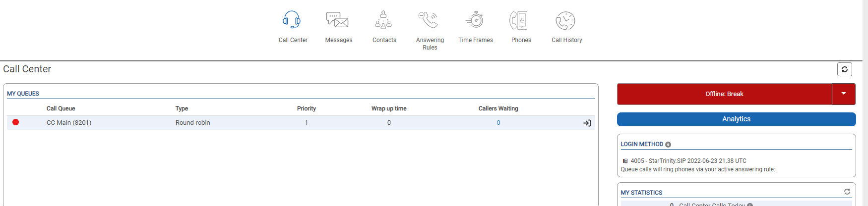Select the CC Main (8201) queue row

(x=301, y=123)
